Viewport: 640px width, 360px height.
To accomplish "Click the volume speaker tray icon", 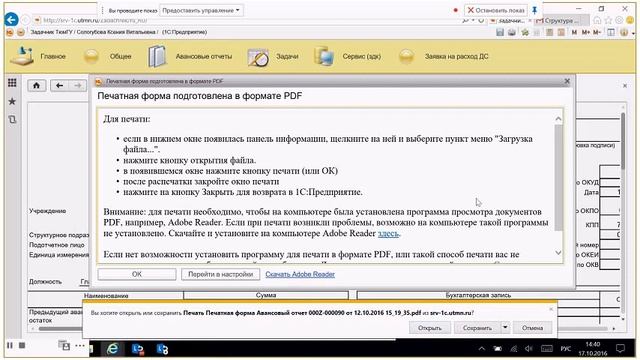I will point(529,349).
